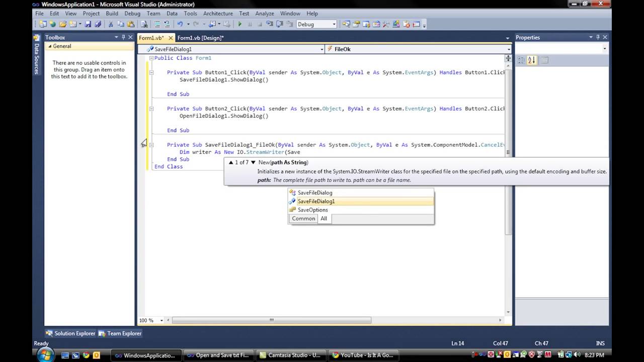
Task: Open the Debug menu
Action: pyautogui.click(x=132, y=14)
